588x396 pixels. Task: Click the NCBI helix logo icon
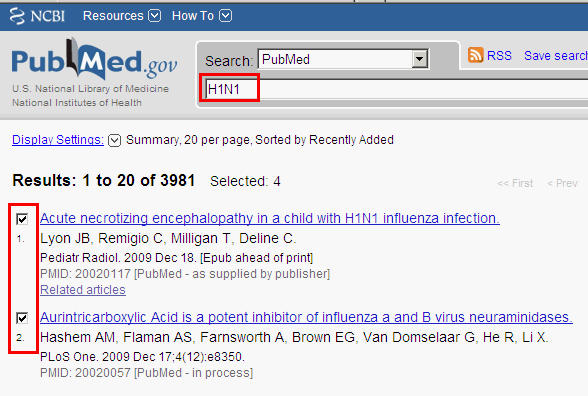point(17,16)
